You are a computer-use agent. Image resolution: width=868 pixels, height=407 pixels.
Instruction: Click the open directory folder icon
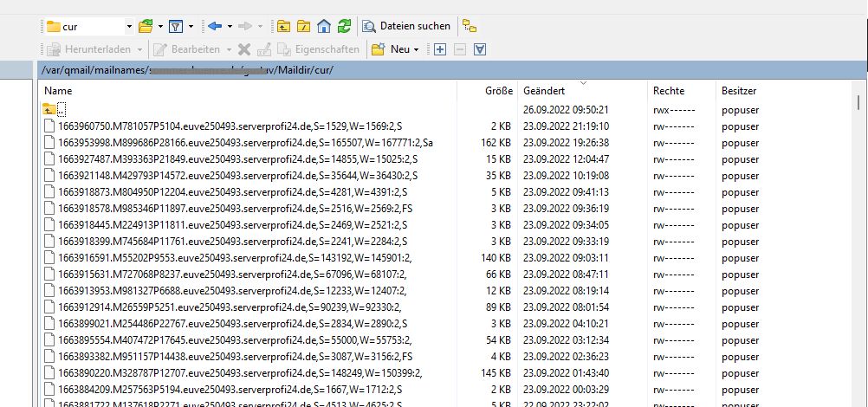pyautogui.click(x=146, y=26)
